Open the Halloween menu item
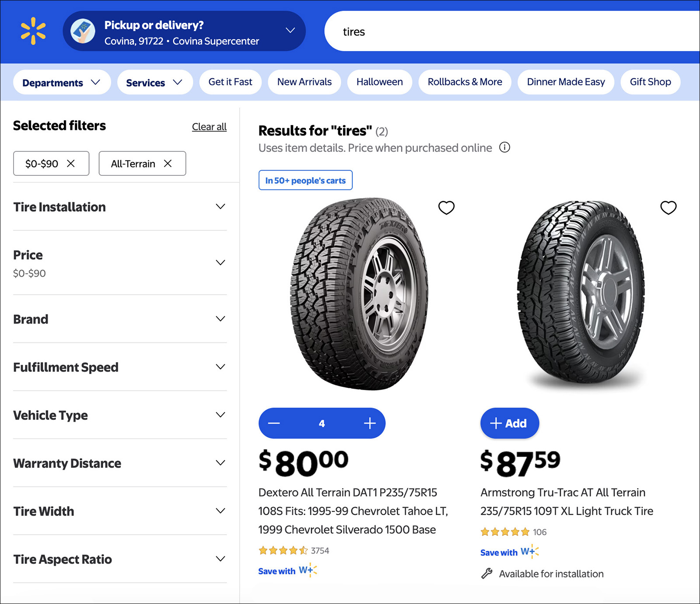 pos(379,82)
